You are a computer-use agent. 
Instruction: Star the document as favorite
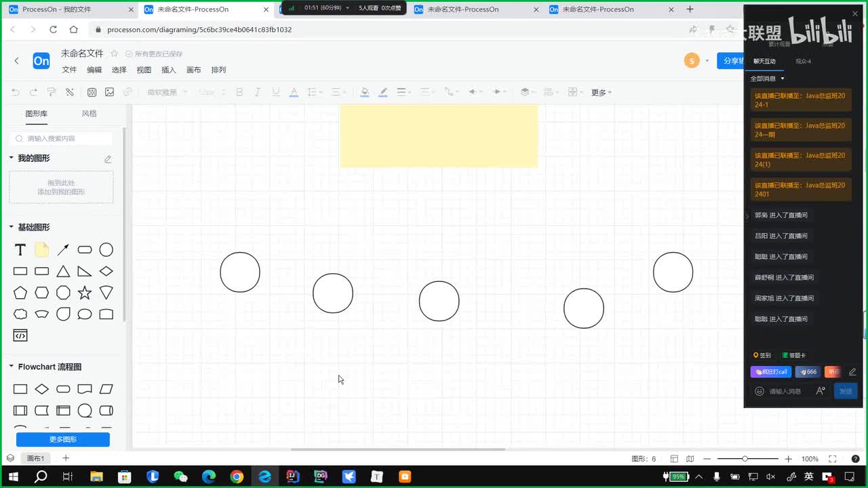114,54
